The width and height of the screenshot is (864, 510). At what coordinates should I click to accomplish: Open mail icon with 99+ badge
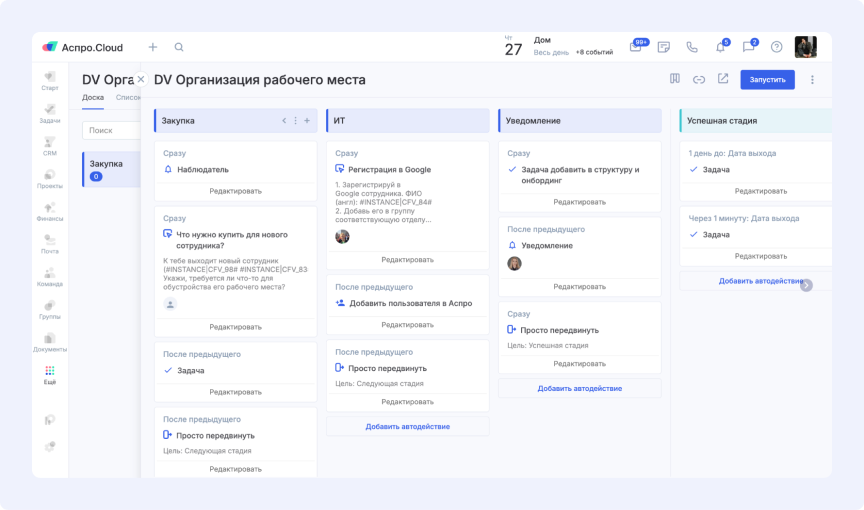pyautogui.click(x=636, y=47)
